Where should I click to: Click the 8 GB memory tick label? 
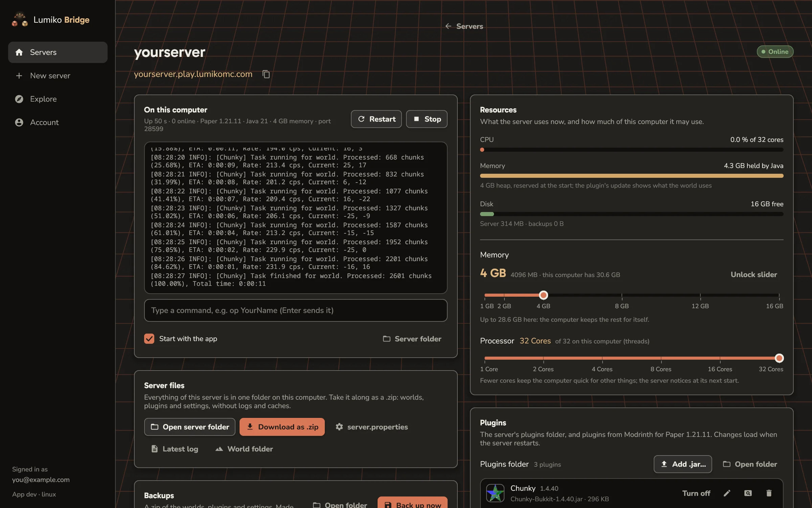point(622,306)
